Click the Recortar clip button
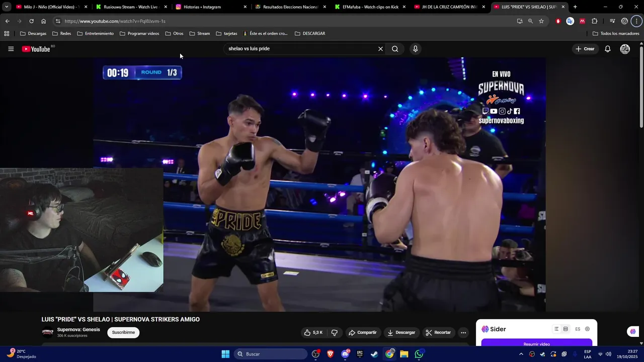The image size is (644, 362). click(438, 332)
